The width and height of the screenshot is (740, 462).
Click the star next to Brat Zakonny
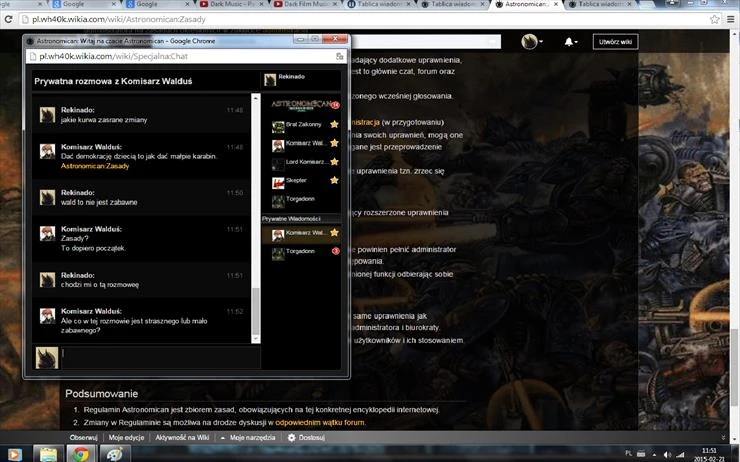click(x=334, y=124)
